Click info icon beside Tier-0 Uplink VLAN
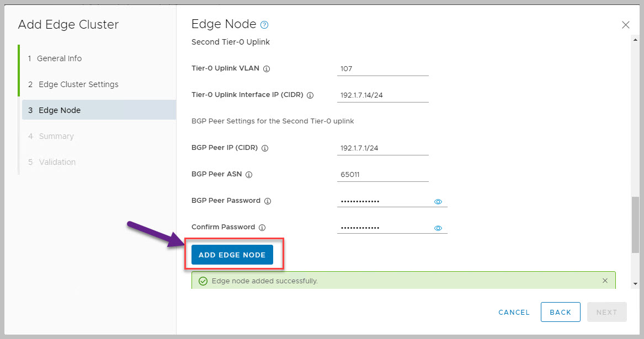This screenshot has height=339, width=644. tap(267, 69)
